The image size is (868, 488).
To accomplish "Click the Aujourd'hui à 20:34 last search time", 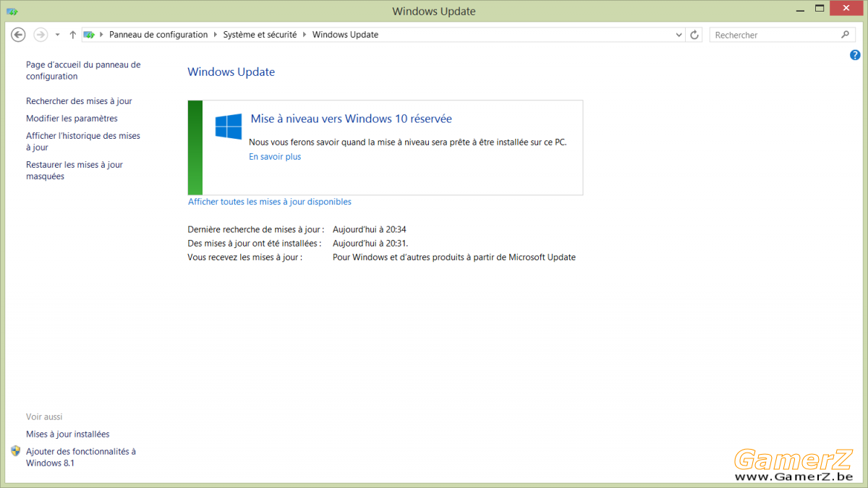I will [x=370, y=229].
